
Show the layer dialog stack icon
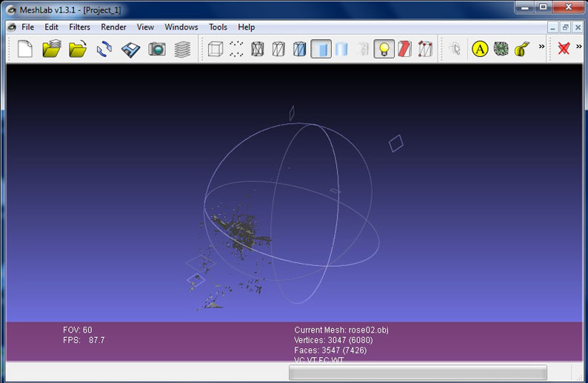(182, 49)
